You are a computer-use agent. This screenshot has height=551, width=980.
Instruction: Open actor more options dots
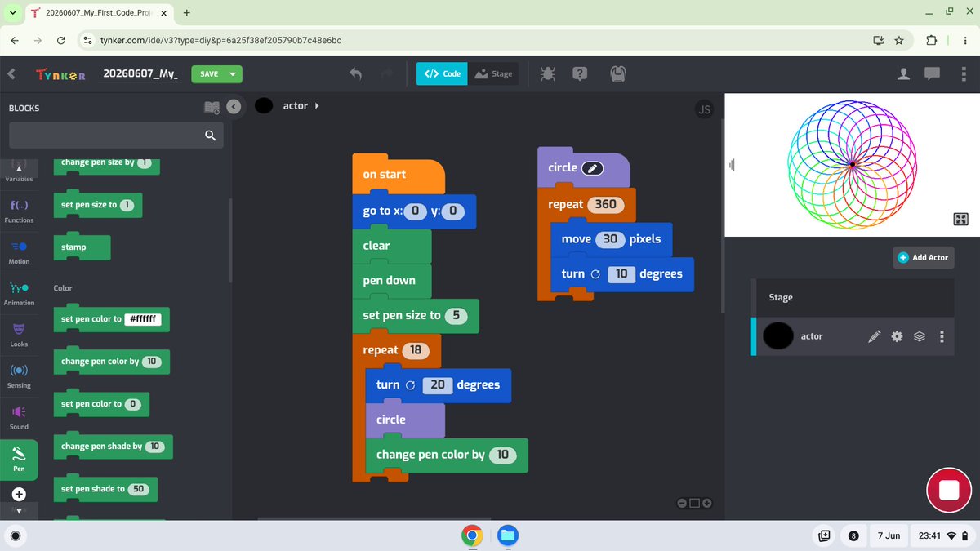[x=942, y=336]
